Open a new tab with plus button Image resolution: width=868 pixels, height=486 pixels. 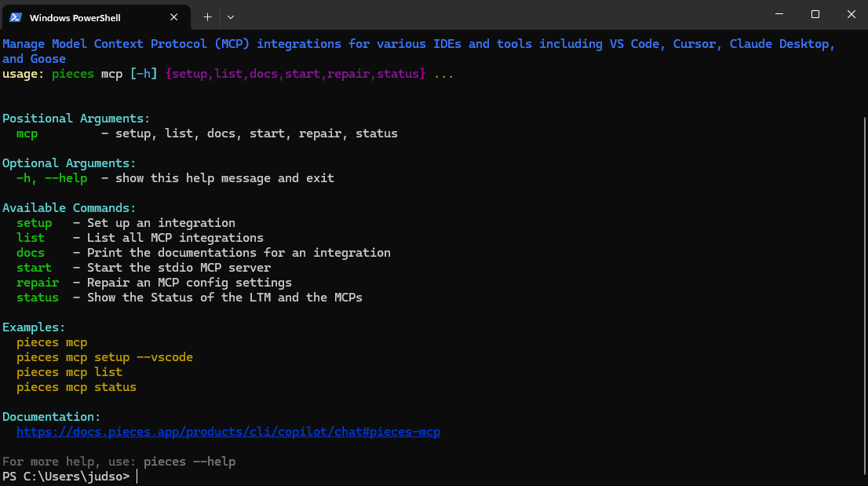[207, 17]
